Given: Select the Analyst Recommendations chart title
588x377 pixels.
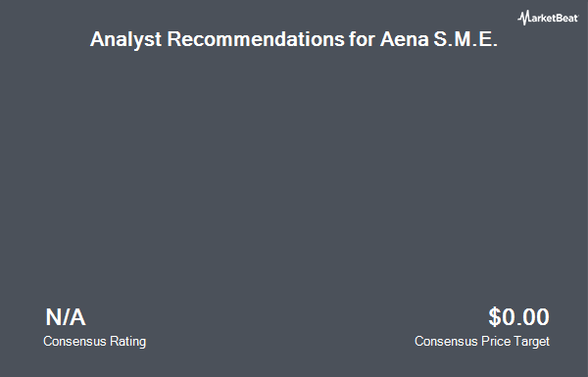Looking at the screenshot, I should click(294, 39).
